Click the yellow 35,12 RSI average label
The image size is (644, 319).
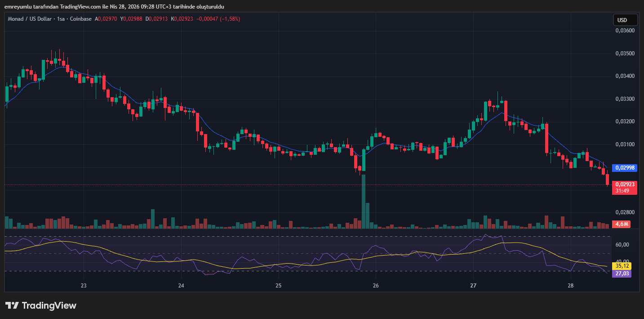pyautogui.click(x=622, y=266)
